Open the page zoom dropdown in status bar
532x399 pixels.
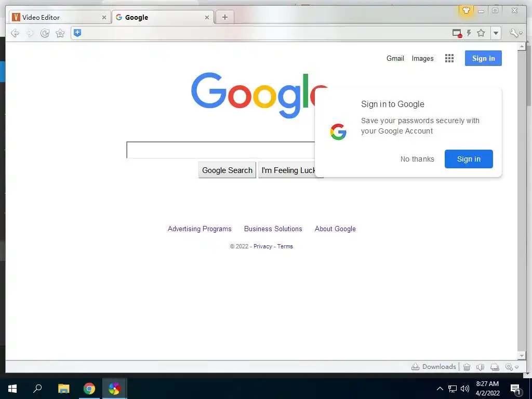pos(512,367)
